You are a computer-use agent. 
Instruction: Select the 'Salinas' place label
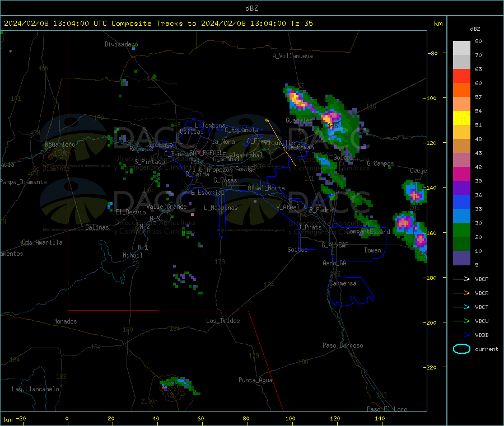pyautogui.click(x=97, y=227)
